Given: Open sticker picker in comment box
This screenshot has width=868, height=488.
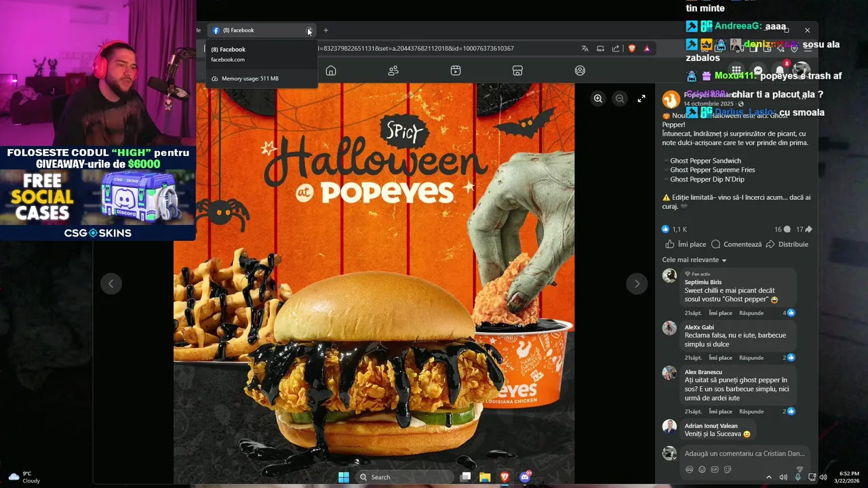Looking at the screenshot, I should pyautogui.click(x=728, y=469).
